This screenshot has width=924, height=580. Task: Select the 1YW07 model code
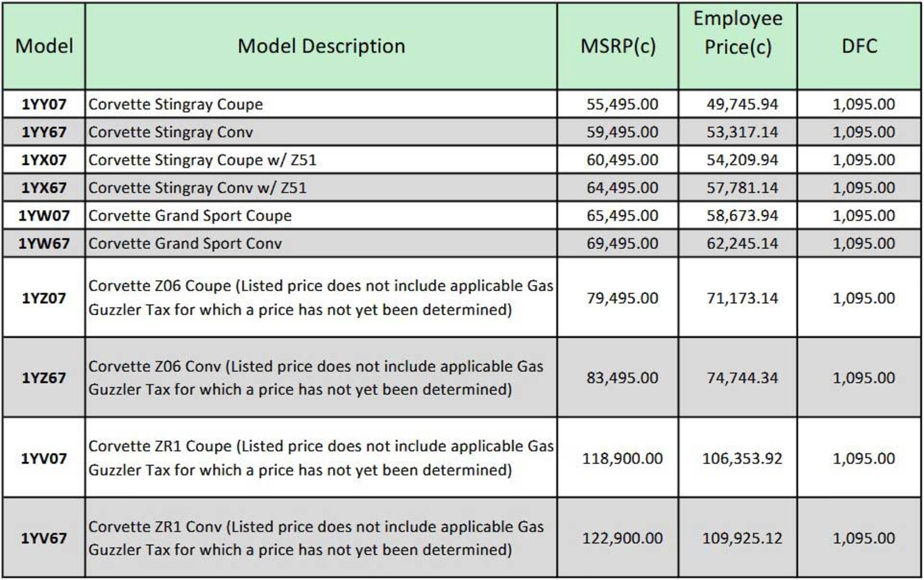[44, 216]
